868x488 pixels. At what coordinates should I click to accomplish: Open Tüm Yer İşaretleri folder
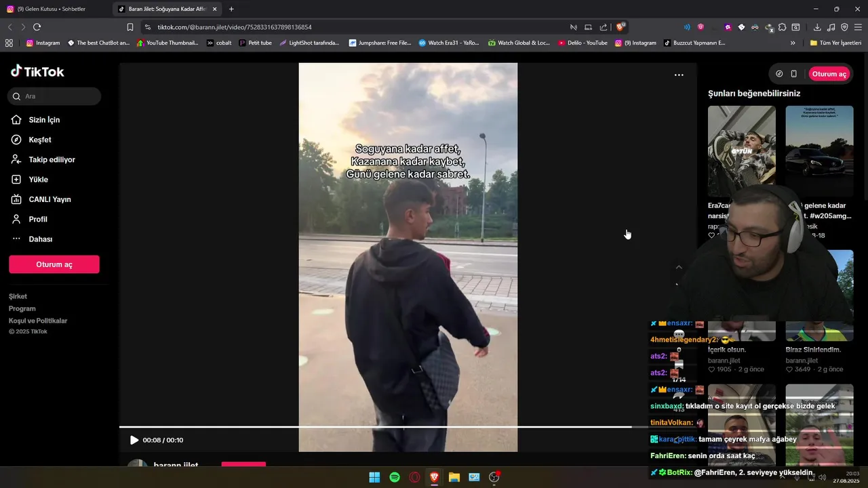coord(835,43)
